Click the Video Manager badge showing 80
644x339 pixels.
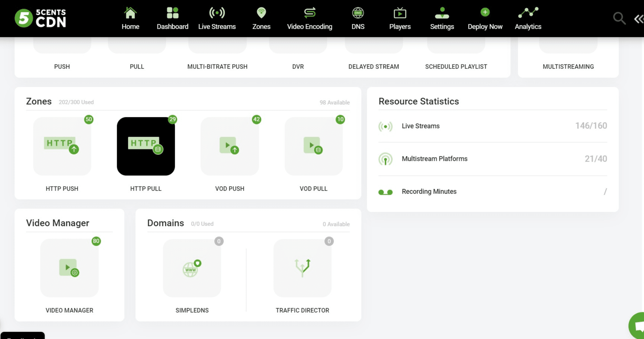(x=96, y=241)
